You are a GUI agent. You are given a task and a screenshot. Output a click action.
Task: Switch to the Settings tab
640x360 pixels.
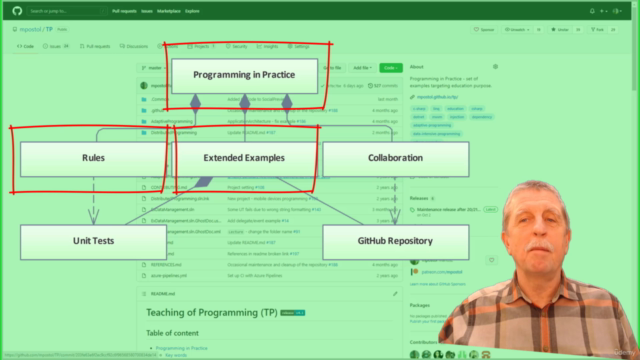click(298, 46)
